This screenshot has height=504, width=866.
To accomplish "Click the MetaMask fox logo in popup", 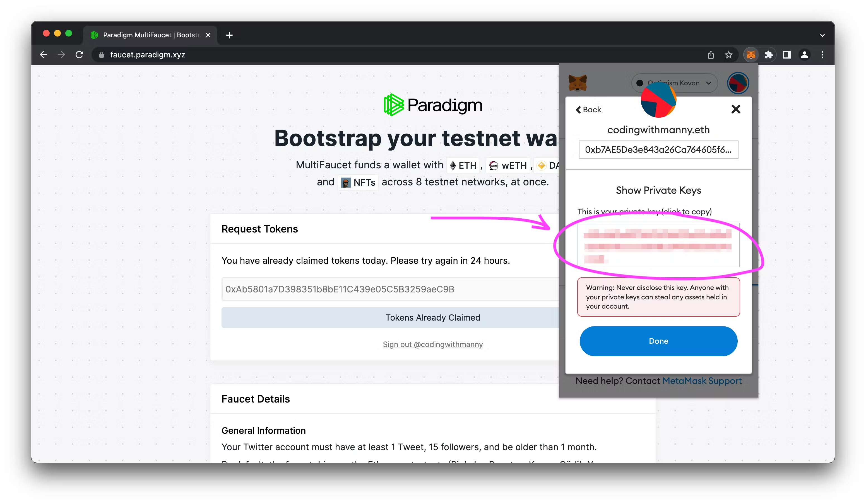I will coord(577,83).
